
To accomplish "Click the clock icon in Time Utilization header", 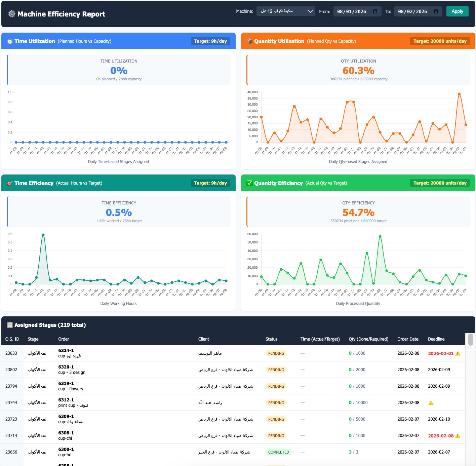I will (10, 41).
